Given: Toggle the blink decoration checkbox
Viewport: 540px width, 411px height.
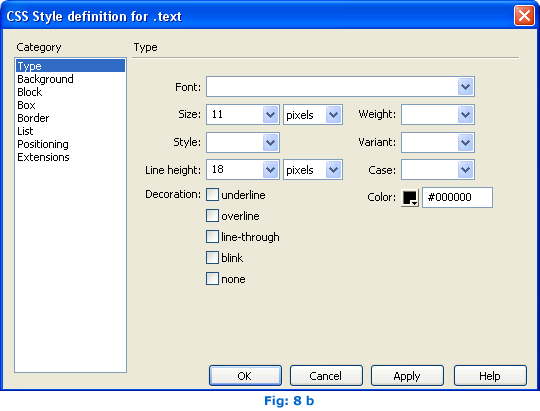Looking at the screenshot, I should pos(212,258).
